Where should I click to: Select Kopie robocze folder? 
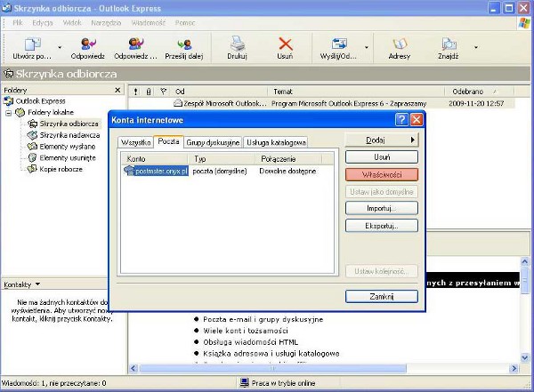pyautogui.click(x=55, y=169)
